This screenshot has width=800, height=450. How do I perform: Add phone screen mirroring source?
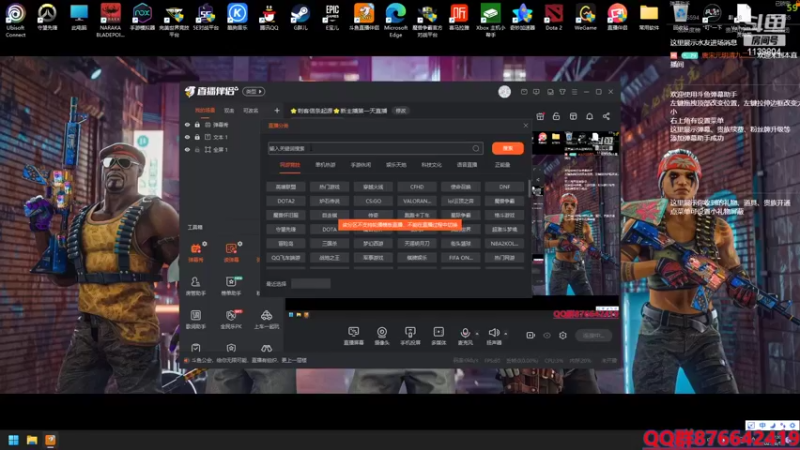[410, 336]
